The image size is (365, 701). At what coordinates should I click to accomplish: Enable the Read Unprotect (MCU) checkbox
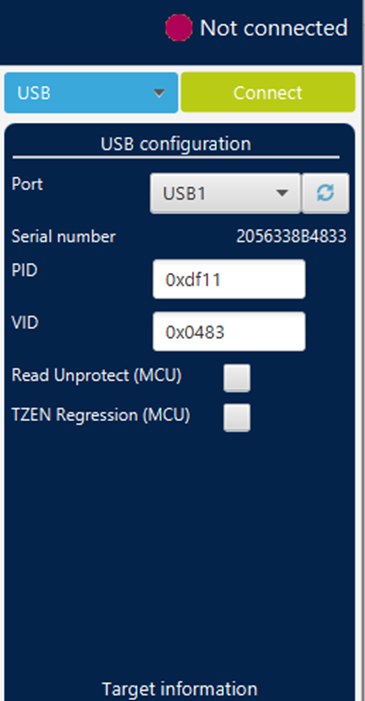click(237, 378)
